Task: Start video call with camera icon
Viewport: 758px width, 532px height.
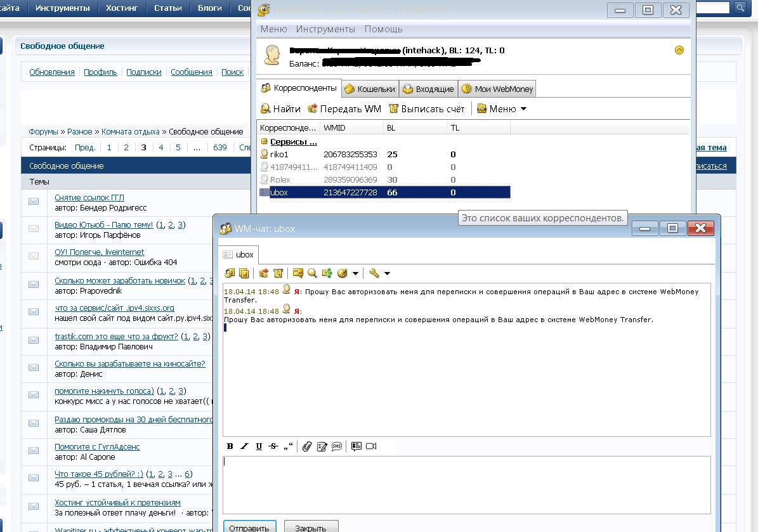Action: point(371,446)
